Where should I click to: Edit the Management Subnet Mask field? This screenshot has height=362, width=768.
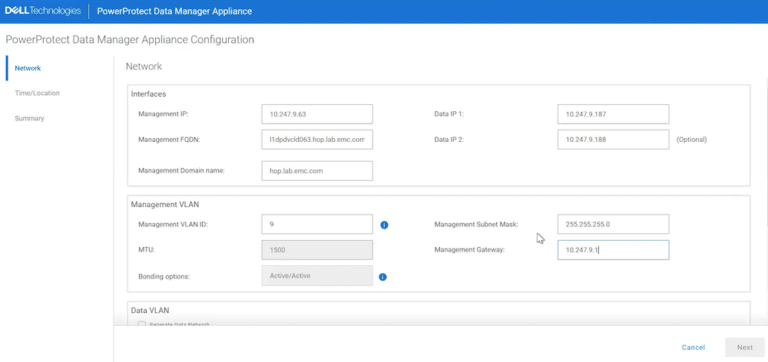(613, 224)
